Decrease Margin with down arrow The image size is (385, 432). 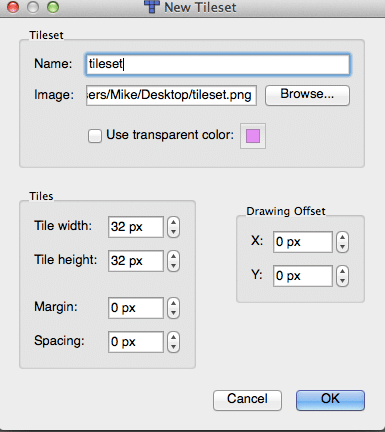(173, 313)
